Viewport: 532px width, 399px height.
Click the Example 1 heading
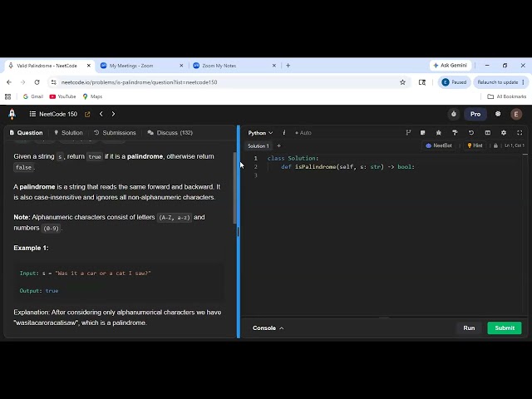coord(31,248)
